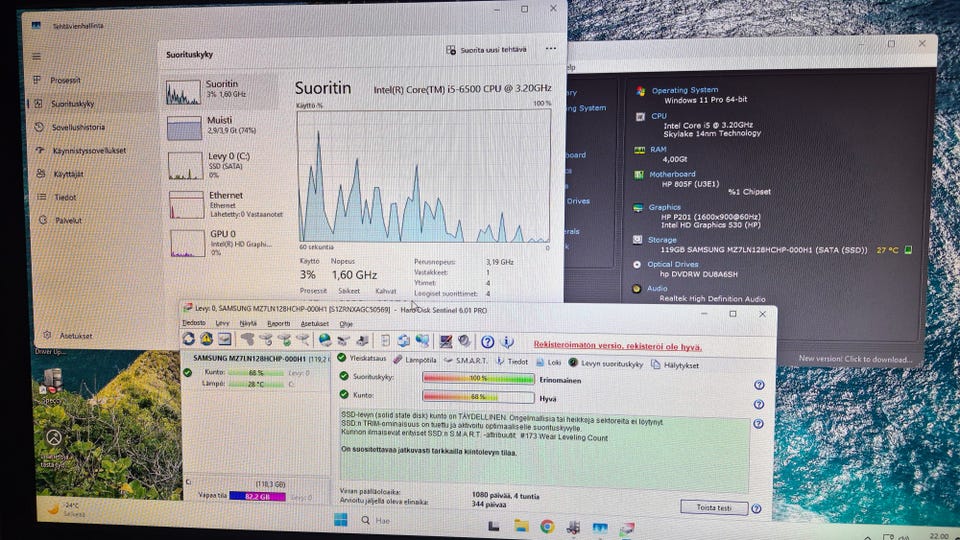Click New version! Click to download link in Speccy
This screenshot has height=540, width=960.
point(855,359)
